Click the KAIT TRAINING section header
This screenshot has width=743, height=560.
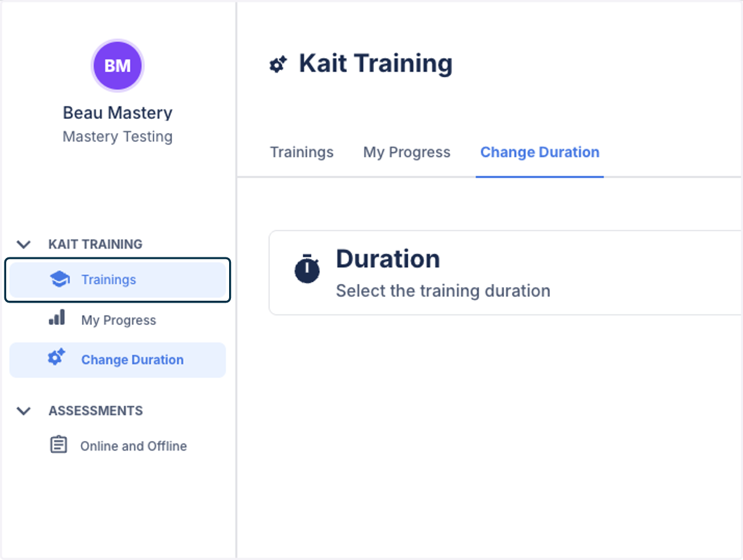pyautogui.click(x=95, y=244)
